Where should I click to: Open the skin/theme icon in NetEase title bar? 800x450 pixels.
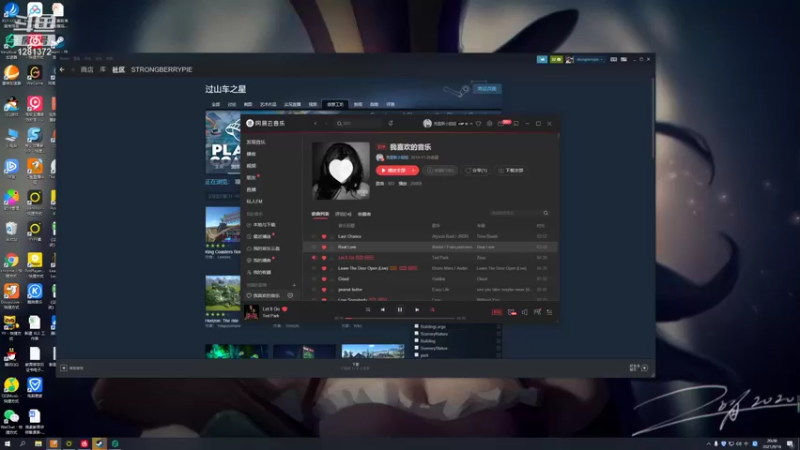click(478, 123)
